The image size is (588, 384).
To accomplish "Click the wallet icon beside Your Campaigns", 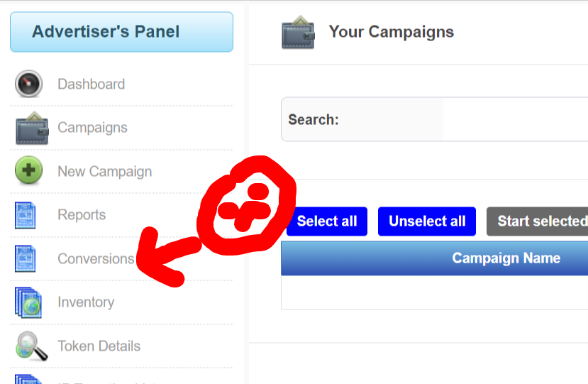I will click(298, 33).
